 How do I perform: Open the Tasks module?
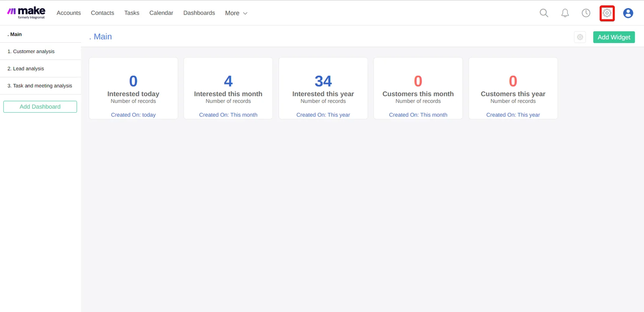pyautogui.click(x=132, y=13)
